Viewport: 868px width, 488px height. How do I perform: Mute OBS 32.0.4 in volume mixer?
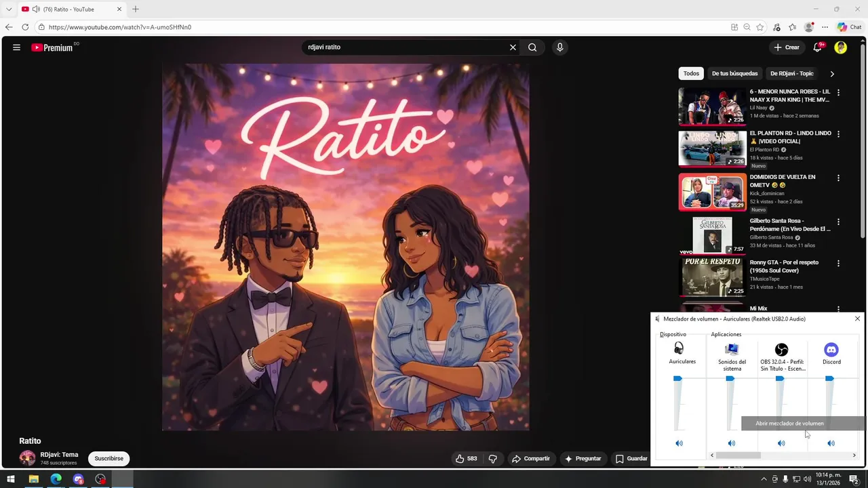(x=781, y=443)
